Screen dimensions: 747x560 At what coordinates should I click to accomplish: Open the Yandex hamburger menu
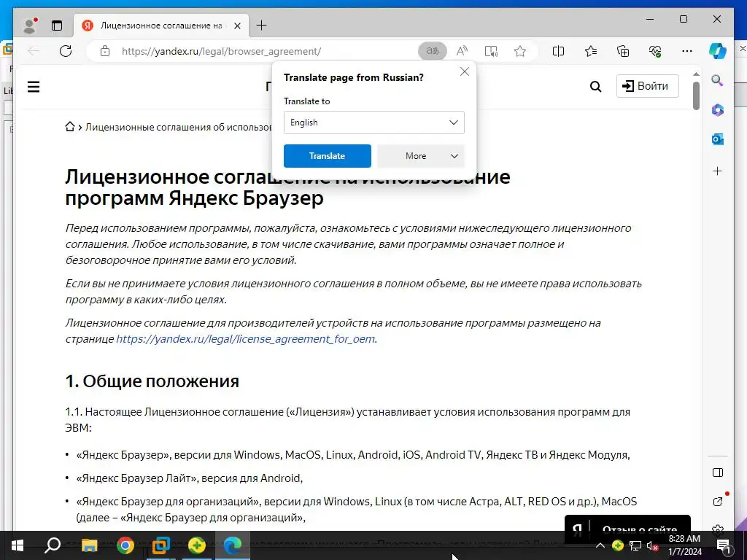coord(34,87)
